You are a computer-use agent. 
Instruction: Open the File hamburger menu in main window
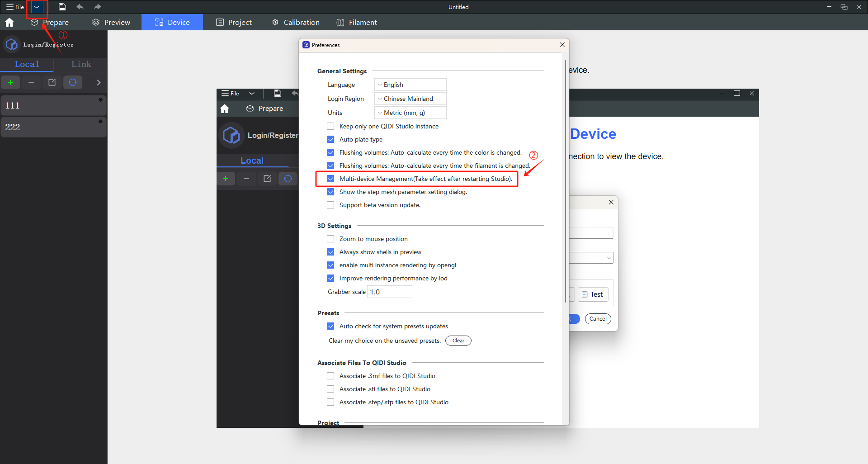pos(15,7)
